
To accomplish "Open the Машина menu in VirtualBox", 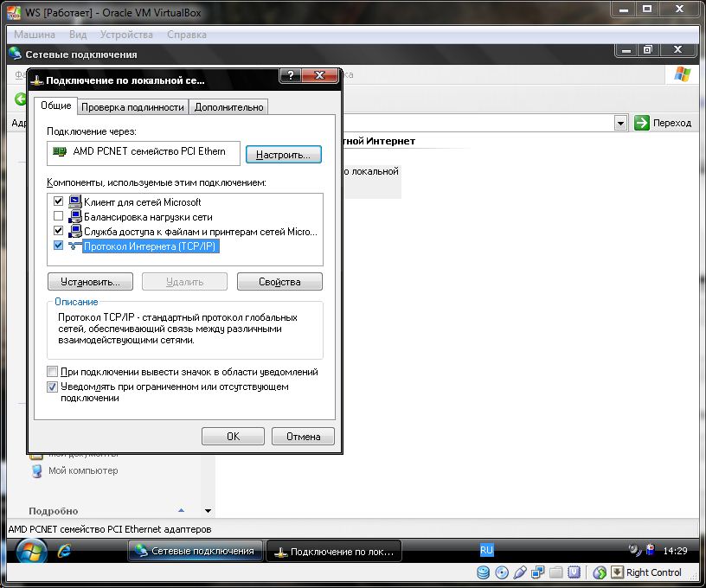I will coord(35,35).
